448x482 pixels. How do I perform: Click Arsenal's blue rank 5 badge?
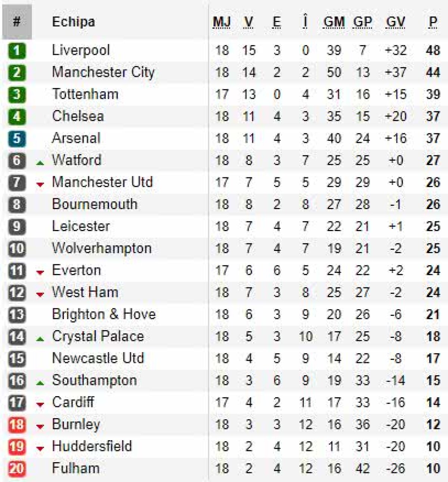pos(17,139)
